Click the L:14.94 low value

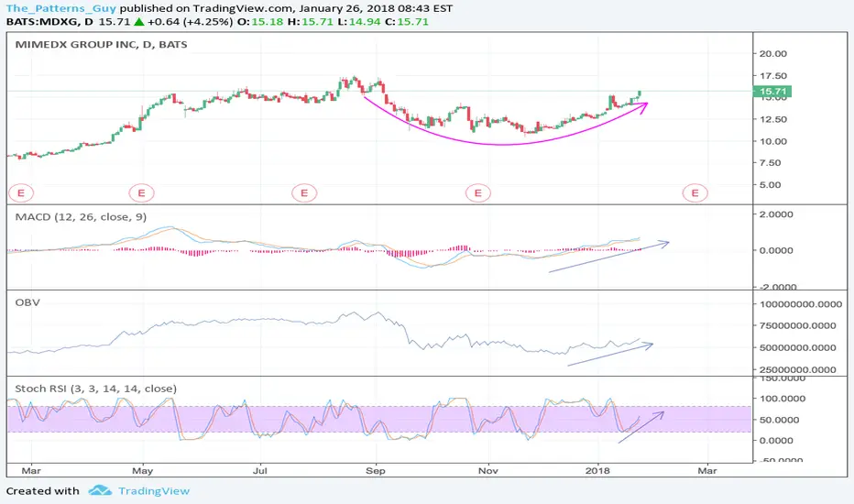click(358, 22)
